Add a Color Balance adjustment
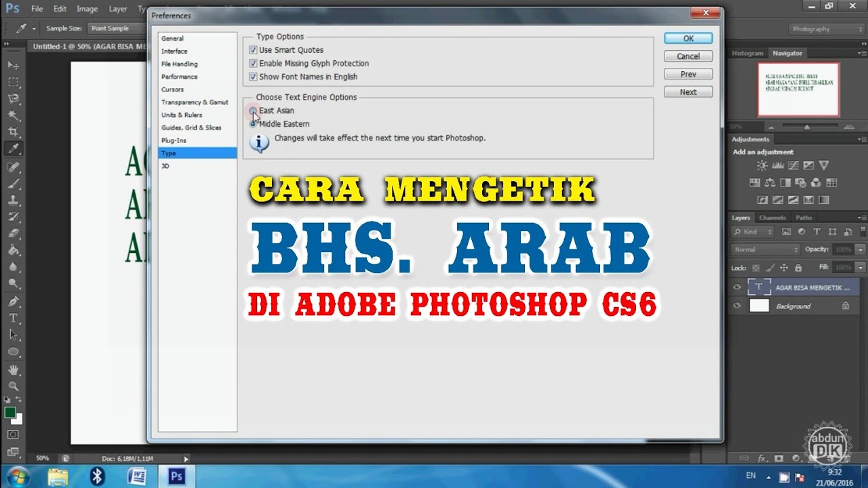868x488 pixels. pyautogui.click(x=770, y=183)
